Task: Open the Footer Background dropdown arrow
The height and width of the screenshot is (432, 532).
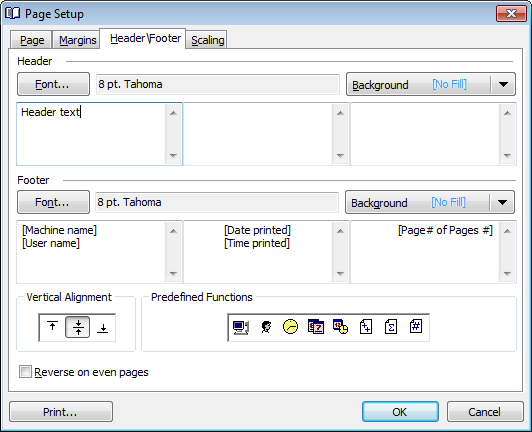Action: pos(502,202)
